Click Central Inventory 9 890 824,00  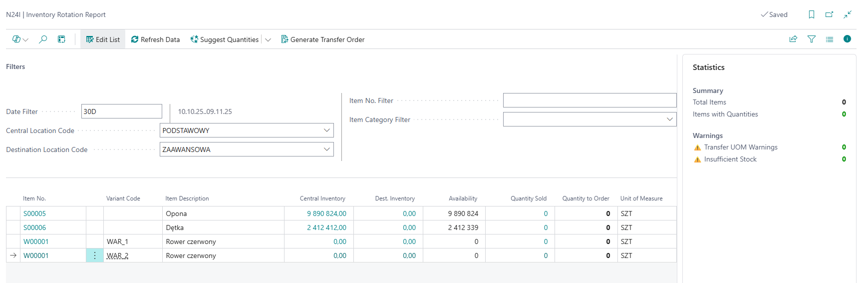(326, 213)
